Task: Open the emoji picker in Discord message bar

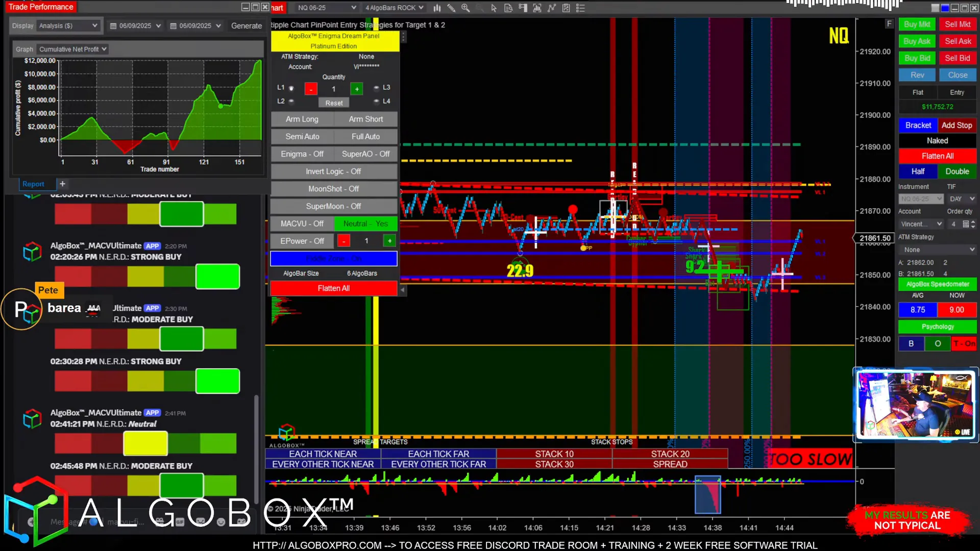Action: (221, 522)
